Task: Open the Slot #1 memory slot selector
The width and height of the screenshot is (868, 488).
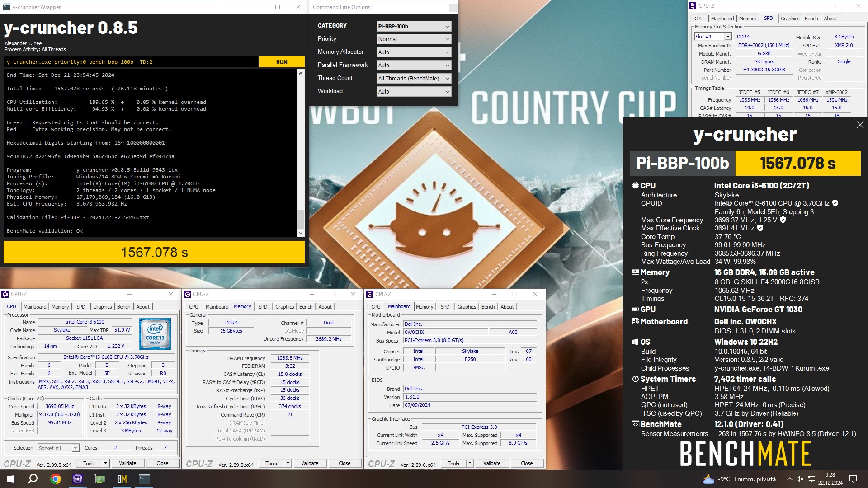Action: pos(713,37)
